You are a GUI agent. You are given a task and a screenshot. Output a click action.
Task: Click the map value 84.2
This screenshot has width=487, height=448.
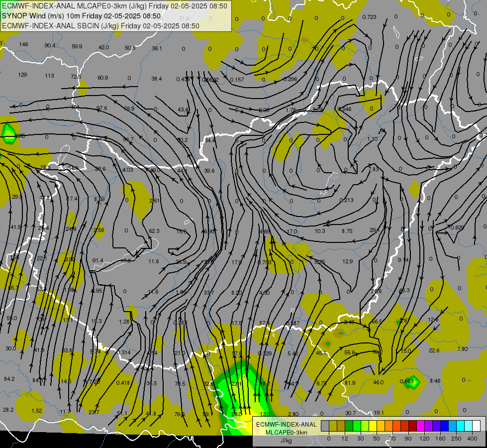click(9, 379)
